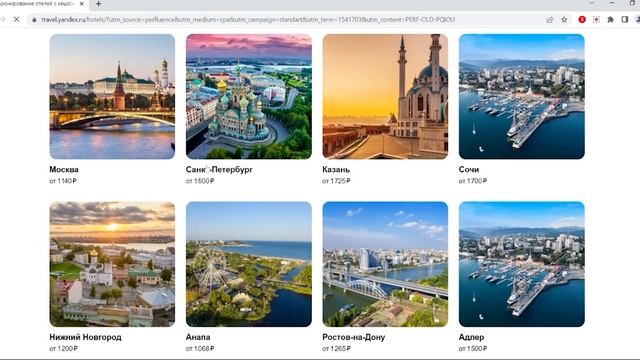Image resolution: width=640 pixels, height=360 pixels.
Task: Open the Санкт-Петербург cathedral photo
Action: (x=249, y=96)
